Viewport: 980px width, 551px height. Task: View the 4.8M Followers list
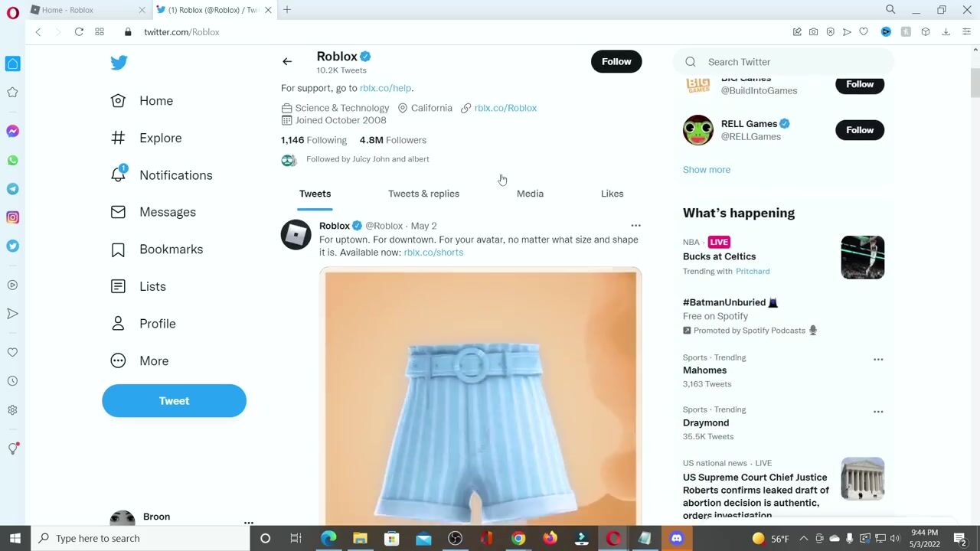pyautogui.click(x=393, y=140)
